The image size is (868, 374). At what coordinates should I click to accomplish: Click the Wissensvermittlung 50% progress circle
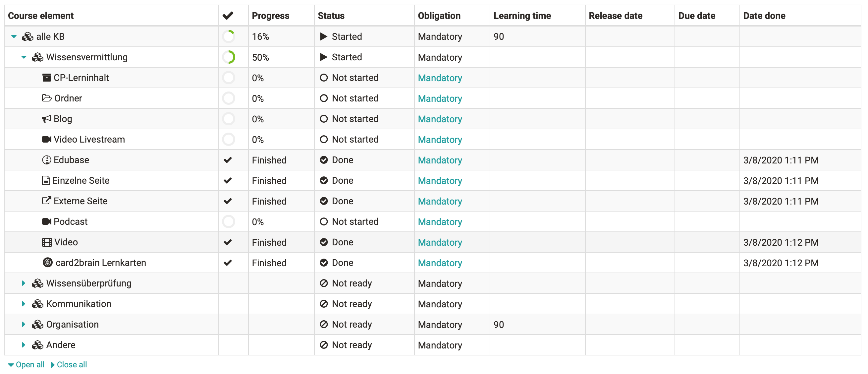[x=229, y=57]
